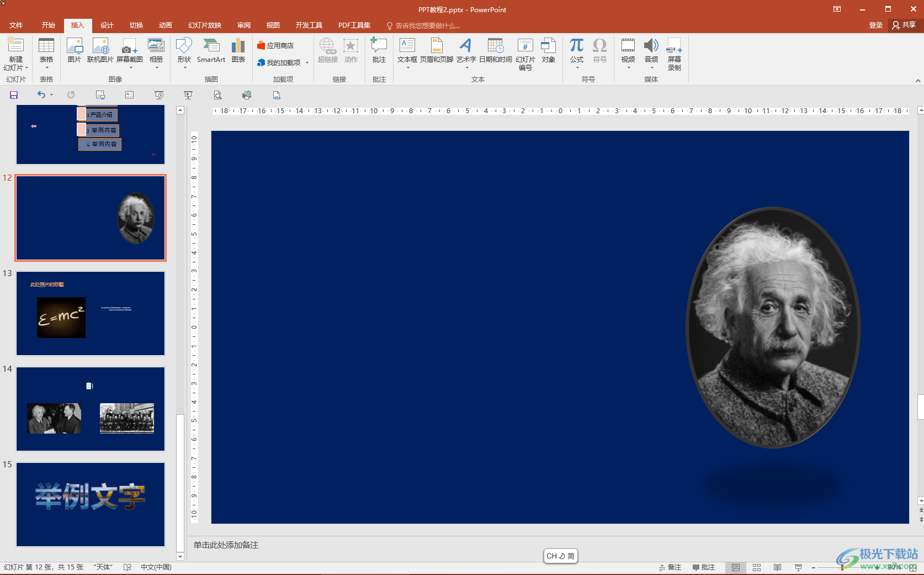Viewport: 924px width, 575px height.
Task: Insert a Chart (图表)
Action: (238, 50)
